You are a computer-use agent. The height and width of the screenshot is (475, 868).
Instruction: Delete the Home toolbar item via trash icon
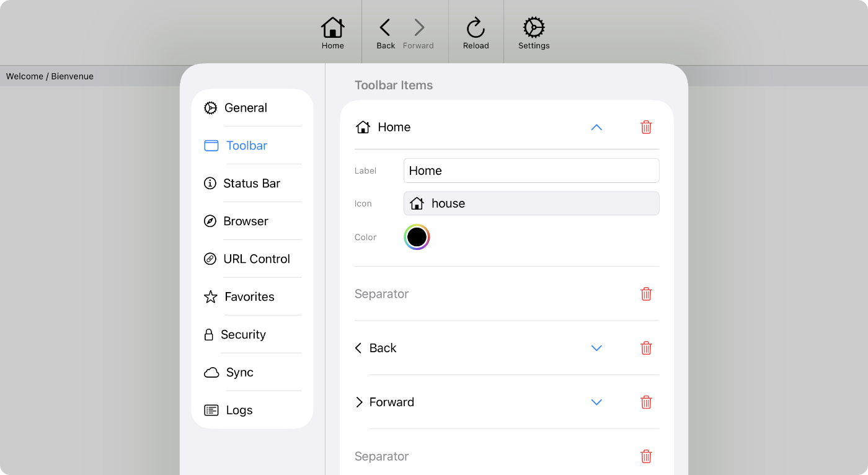pyautogui.click(x=646, y=127)
